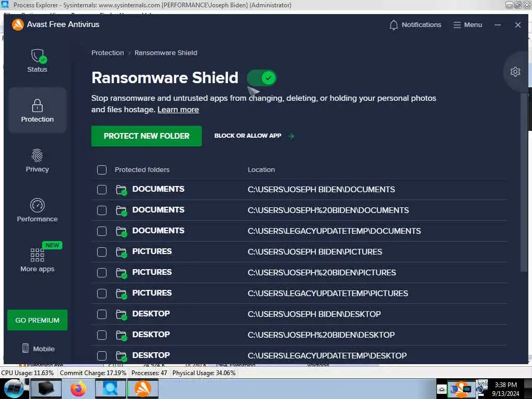Click Processes count in Process Explorer status bar
The image size is (532, 399).
click(x=149, y=373)
